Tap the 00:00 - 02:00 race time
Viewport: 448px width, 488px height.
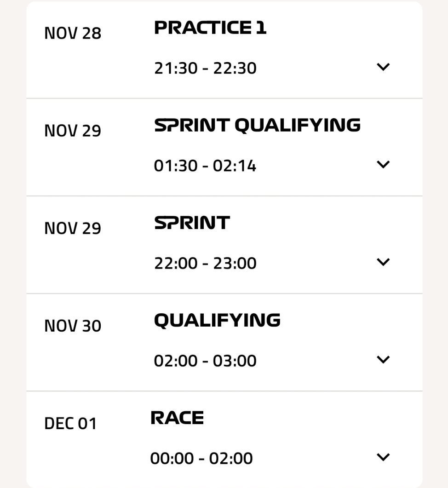coord(201,459)
